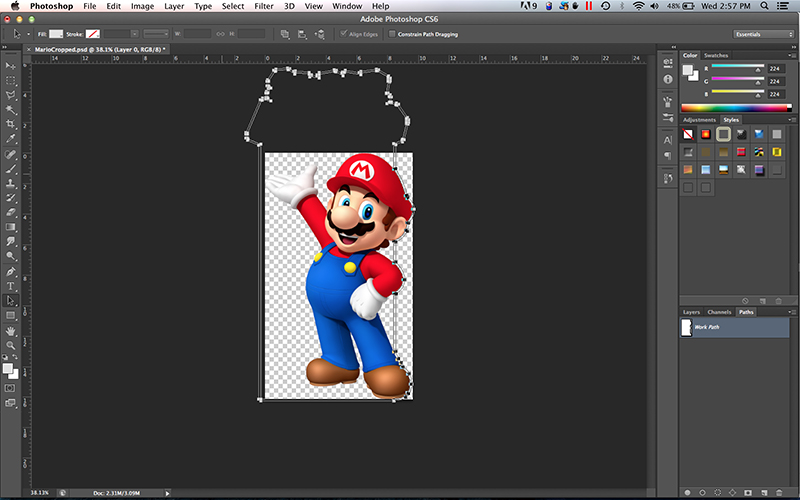This screenshot has width=800, height=500.
Task: Open the Stroke color dropdown
Action: [x=92, y=34]
